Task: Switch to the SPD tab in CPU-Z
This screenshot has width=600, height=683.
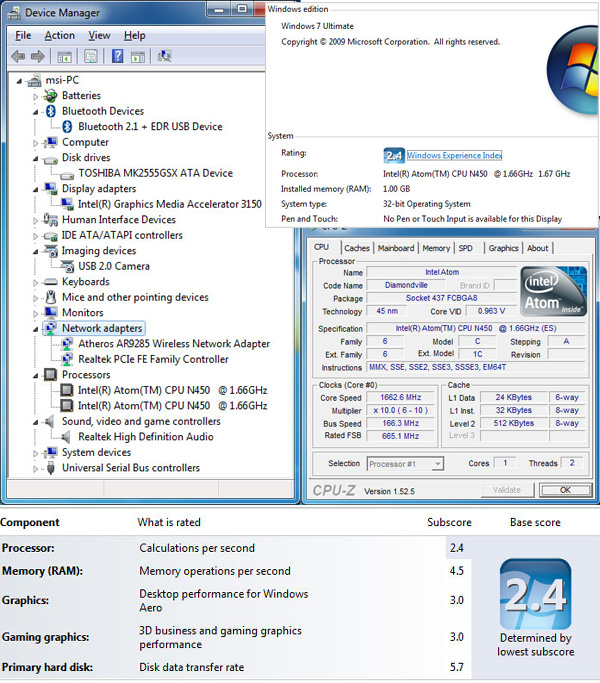Action: [x=465, y=248]
